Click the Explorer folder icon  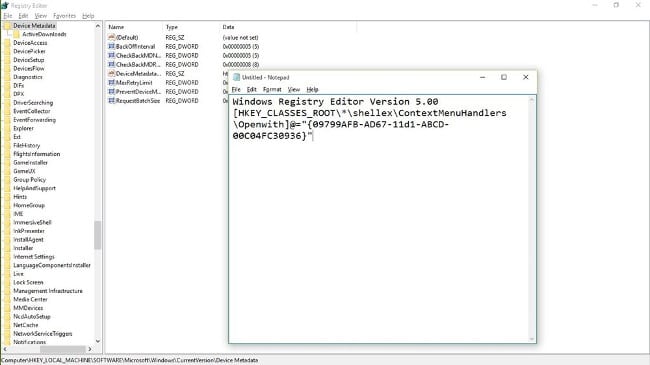pyautogui.click(x=7, y=128)
